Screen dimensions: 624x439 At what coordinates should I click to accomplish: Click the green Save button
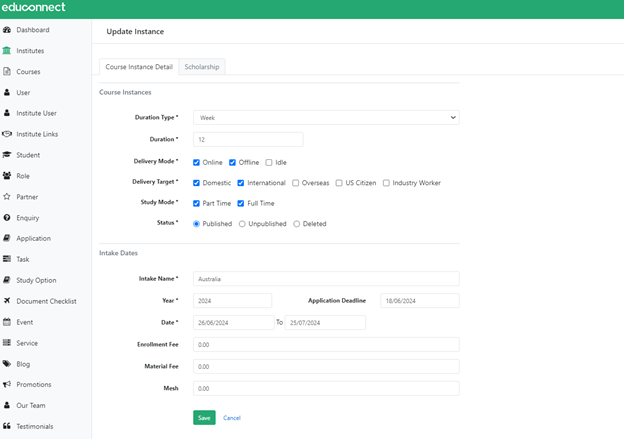click(204, 417)
